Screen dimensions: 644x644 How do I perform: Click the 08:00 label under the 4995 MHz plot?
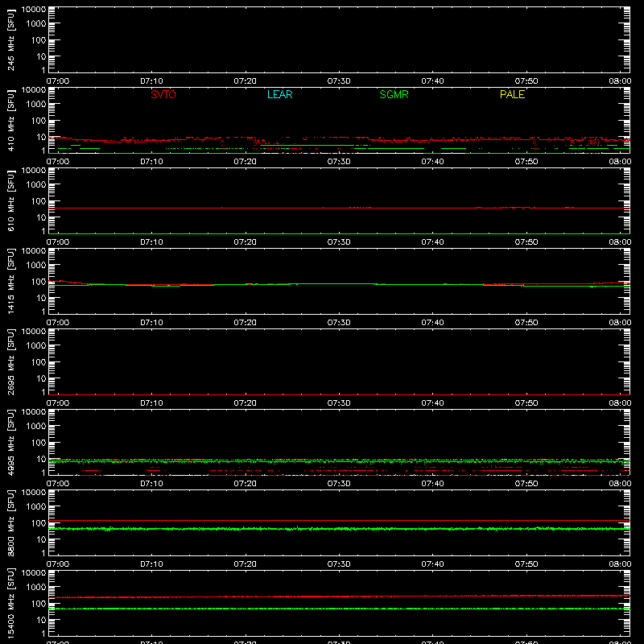pyautogui.click(x=620, y=484)
